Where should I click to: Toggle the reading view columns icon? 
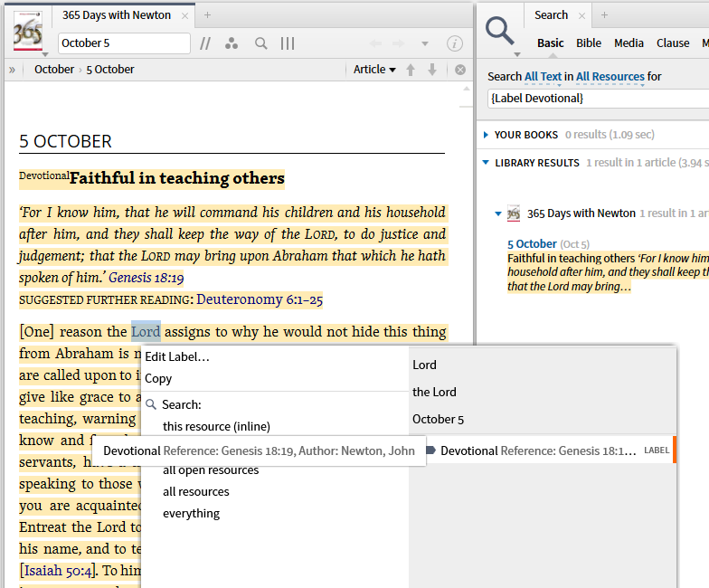point(288,43)
